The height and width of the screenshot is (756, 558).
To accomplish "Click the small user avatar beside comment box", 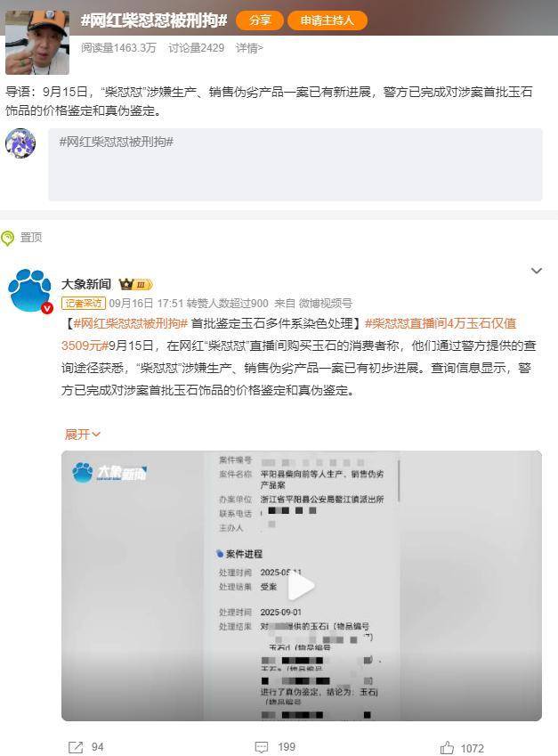I will [x=20, y=143].
